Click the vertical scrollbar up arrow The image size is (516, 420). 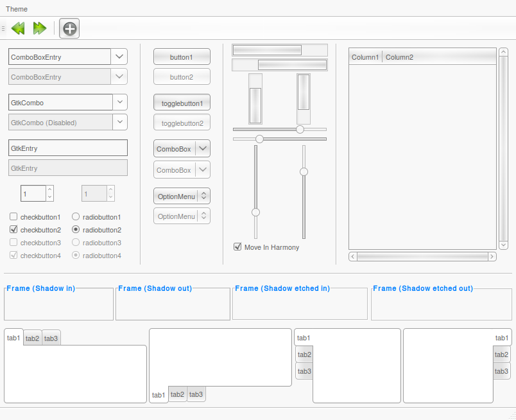pyautogui.click(x=503, y=52)
